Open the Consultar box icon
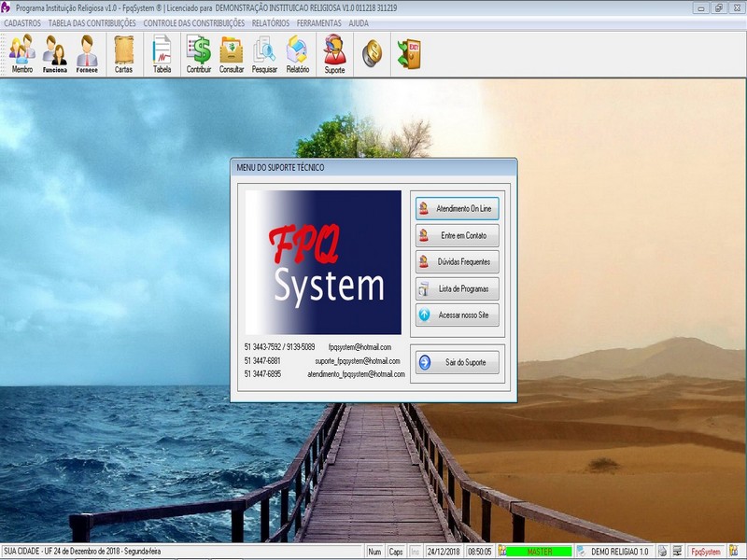The width and height of the screenshot is (747, 560). (232, 54)
